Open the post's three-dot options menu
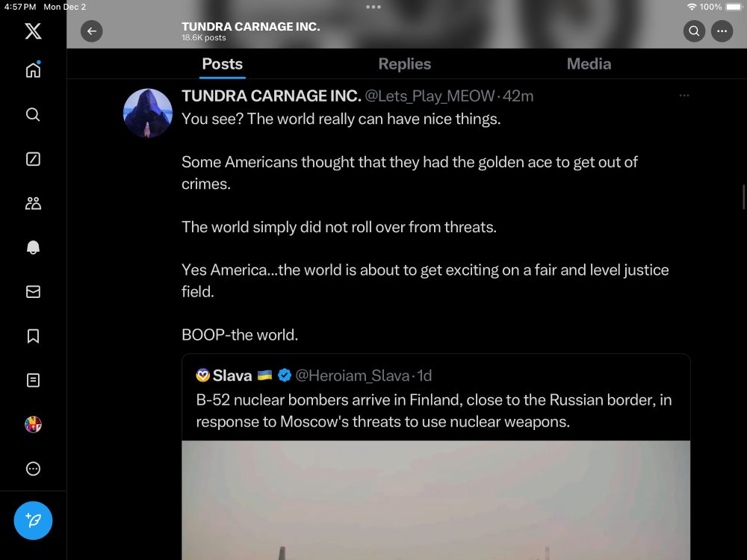This screenshot has height=560, width=747. (x=684, y=96)
